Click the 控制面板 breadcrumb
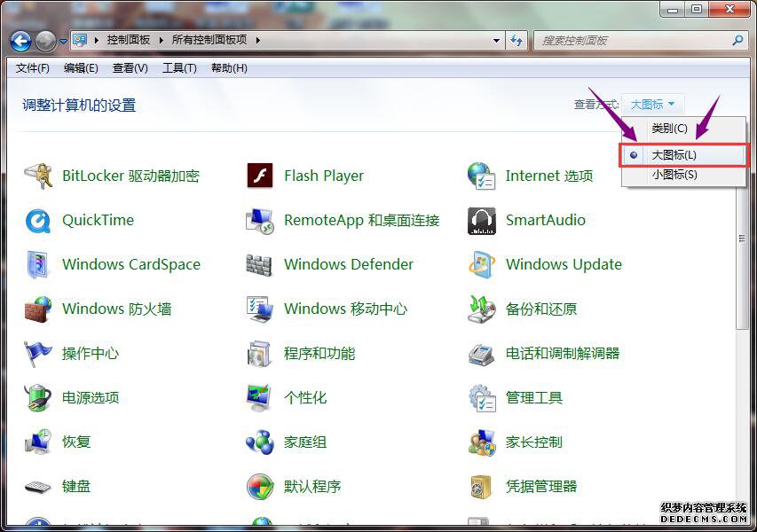Image resolution: width=757 pixels, height=532 pixels. point(129,40)
